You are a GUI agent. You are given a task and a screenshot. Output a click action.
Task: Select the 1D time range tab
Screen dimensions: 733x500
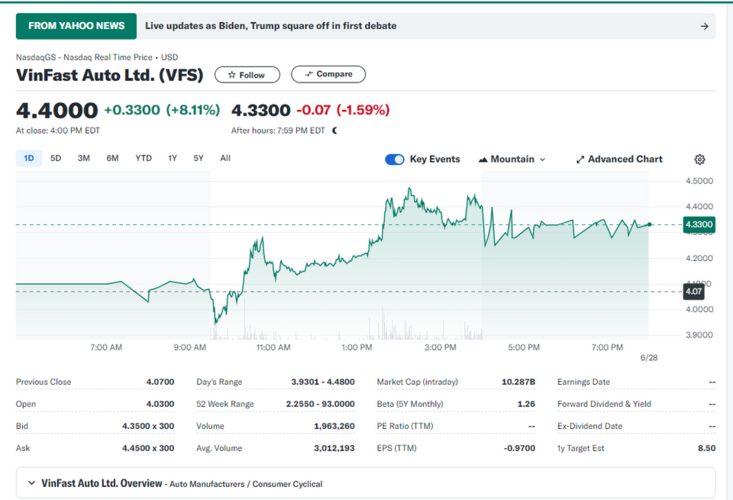pyautogui.click(x=29, y=158)
